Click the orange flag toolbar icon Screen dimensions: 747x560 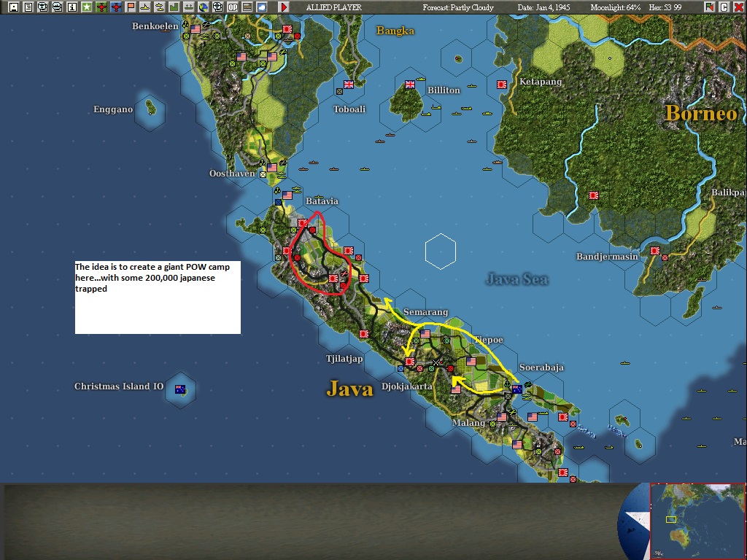click(x=131, y=7)
